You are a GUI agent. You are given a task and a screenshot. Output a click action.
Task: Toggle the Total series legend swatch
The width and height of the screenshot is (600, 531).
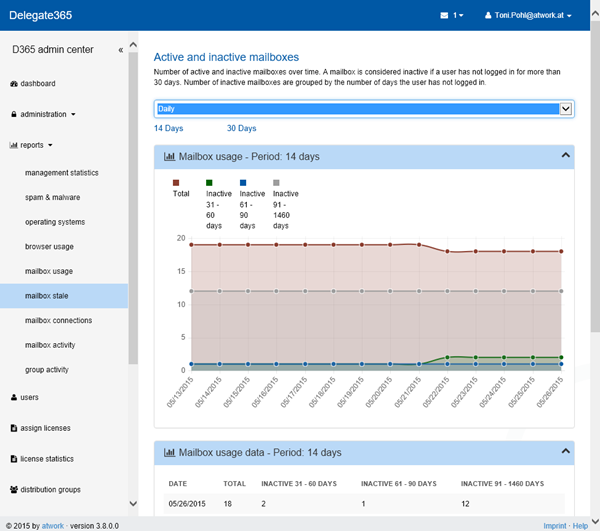176,183
